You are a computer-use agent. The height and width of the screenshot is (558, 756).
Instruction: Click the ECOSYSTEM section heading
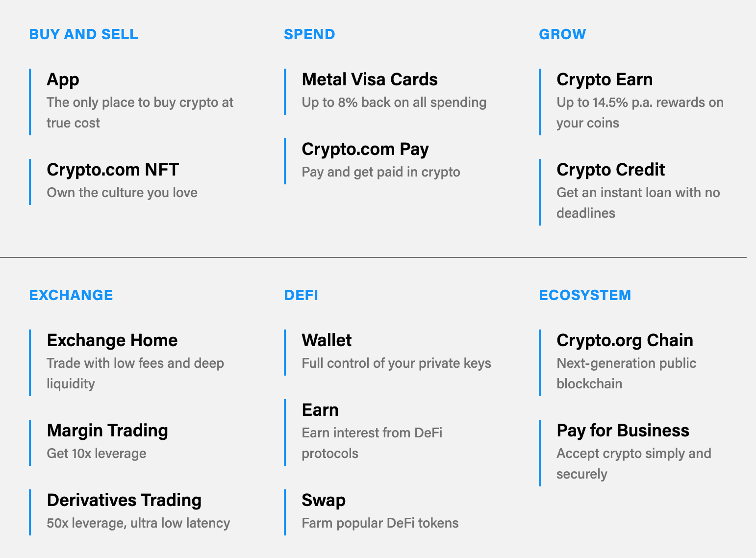[x=585, y=295]
